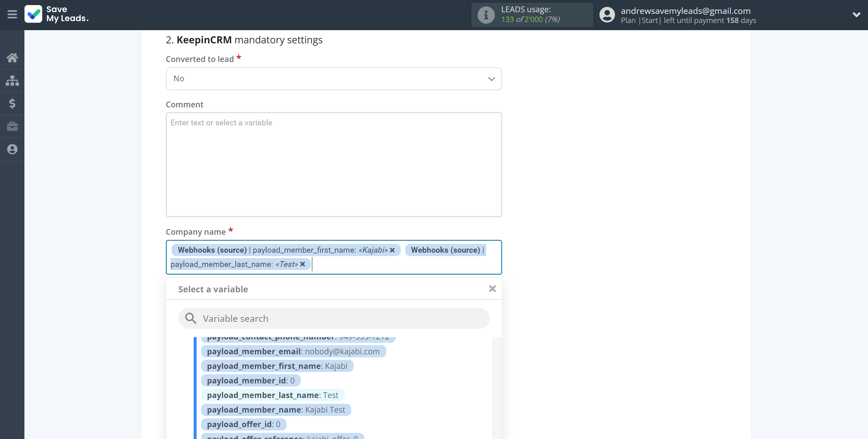Select payload_member_name variable
The image size is (868, 439).
(x=276, y=410)
